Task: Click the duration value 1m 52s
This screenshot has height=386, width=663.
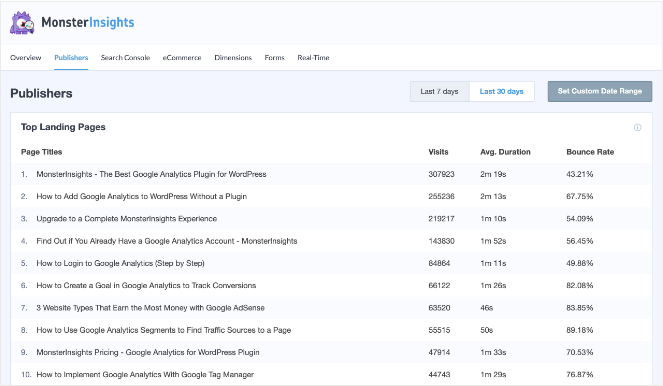Action: pos(493,241)
